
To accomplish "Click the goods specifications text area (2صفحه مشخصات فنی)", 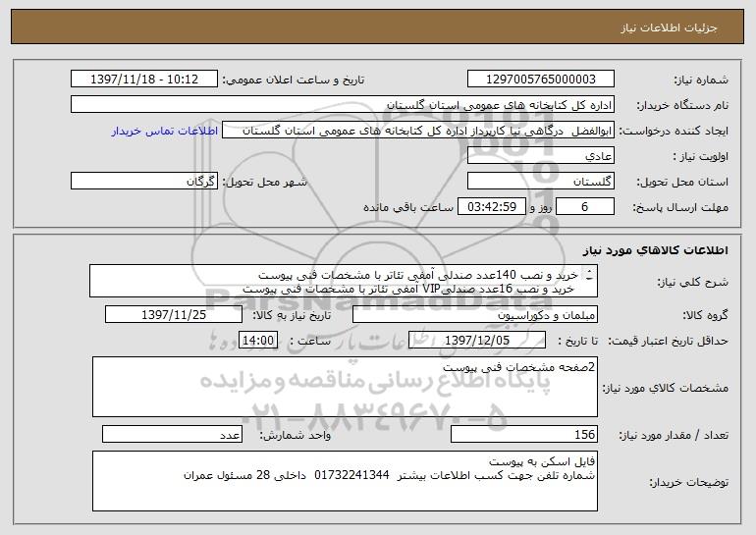I will [345, 387].
